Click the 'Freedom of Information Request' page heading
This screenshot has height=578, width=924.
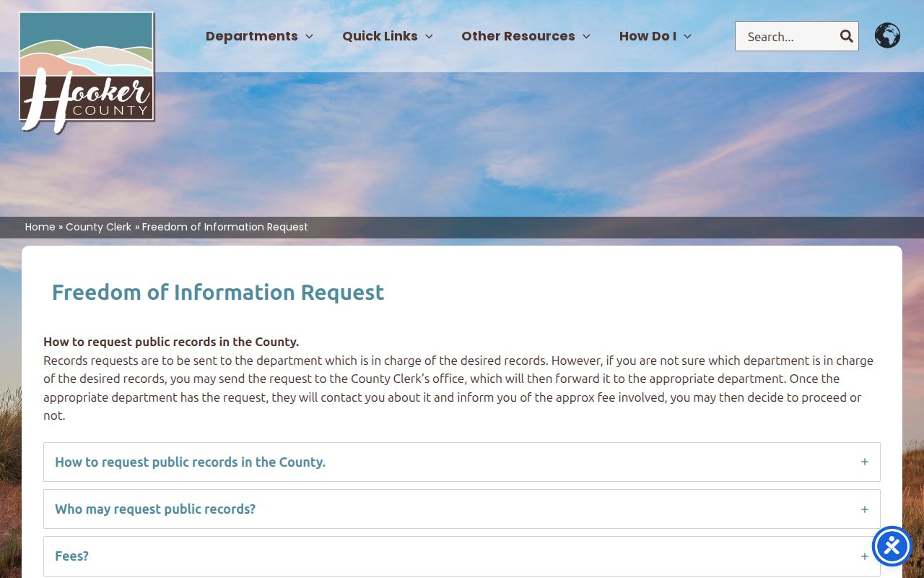pyautogui.click(x=218, y=292)
